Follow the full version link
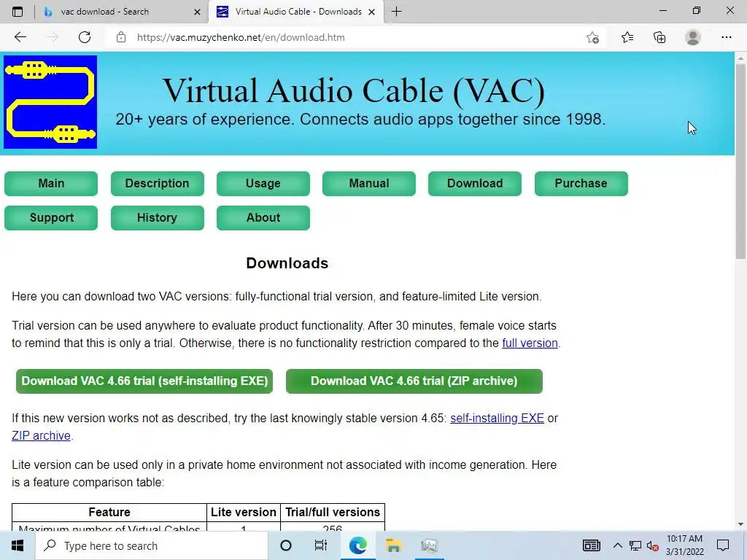 [x=530, y=343]
